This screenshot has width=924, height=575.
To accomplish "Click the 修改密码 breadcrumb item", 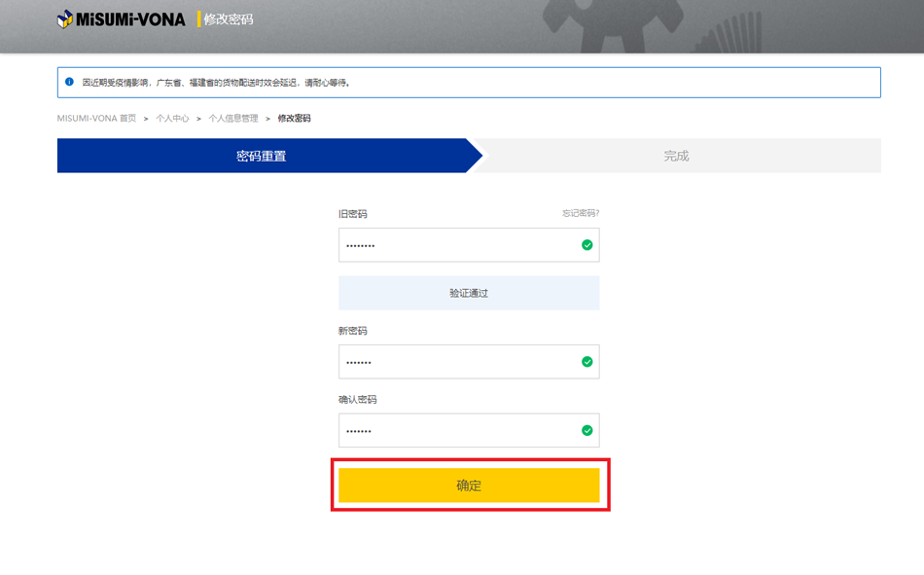I will click(294, 119).
